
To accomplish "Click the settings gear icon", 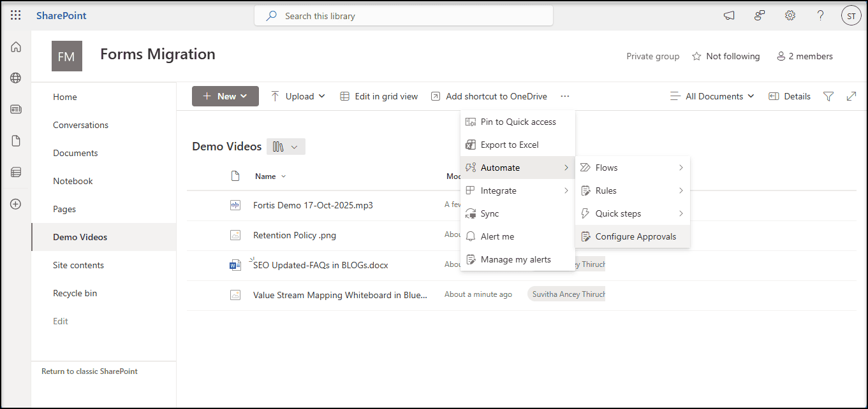I will tap(790, 15).
